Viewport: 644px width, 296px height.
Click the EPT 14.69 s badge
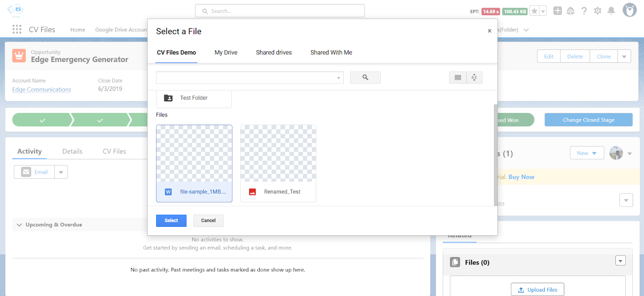pyautogui.click(x=491, y=12)
